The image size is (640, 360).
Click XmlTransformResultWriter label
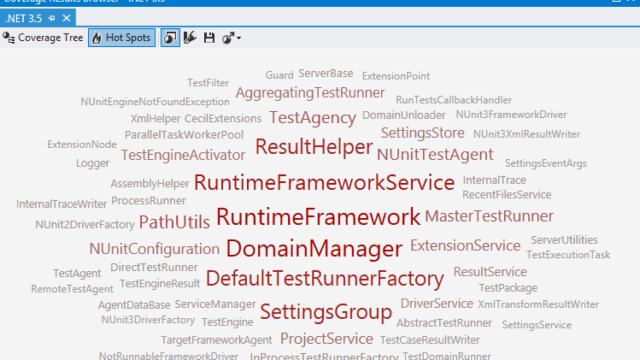[538, 304]
